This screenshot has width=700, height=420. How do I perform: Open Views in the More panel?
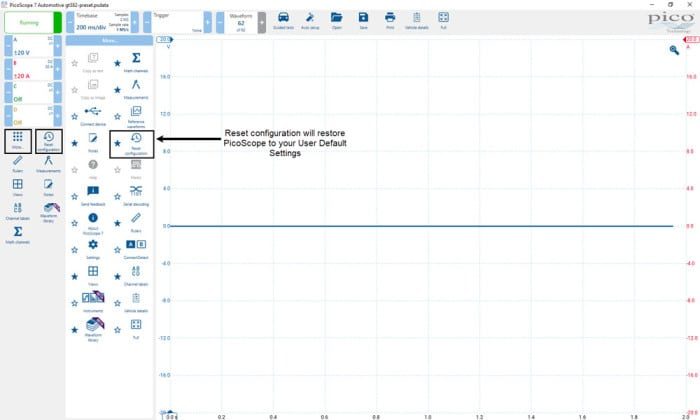click(x=93, y=276)
